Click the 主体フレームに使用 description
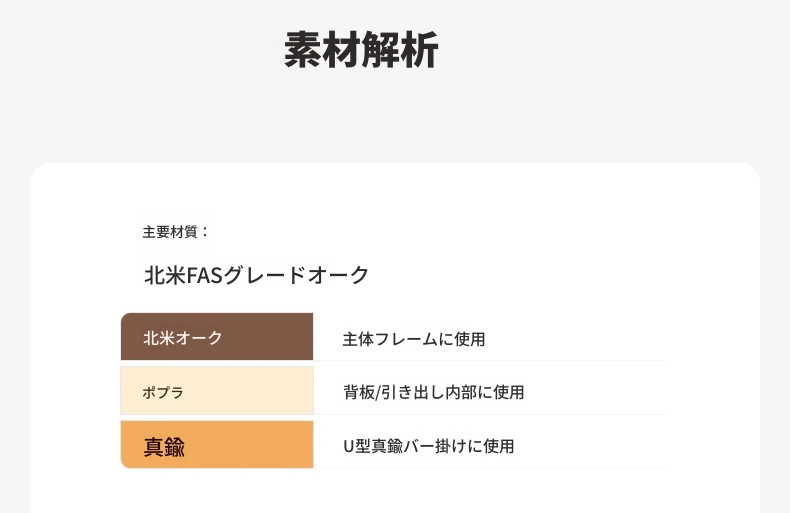Viewport: 790px width, 513px height. point(413,339)
